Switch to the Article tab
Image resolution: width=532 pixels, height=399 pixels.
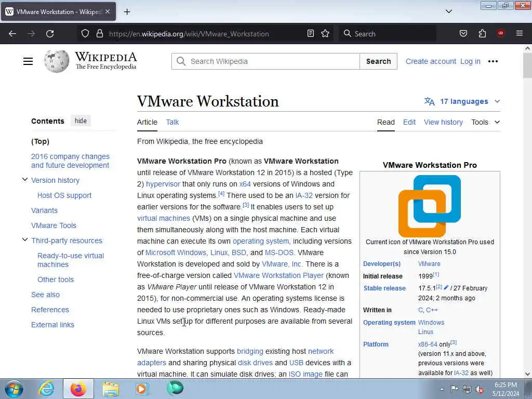(147, 122)
